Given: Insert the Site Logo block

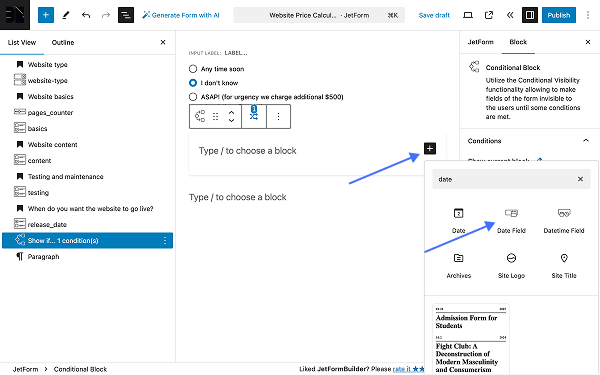Looking at the screenshot, I should click(511, 266).
